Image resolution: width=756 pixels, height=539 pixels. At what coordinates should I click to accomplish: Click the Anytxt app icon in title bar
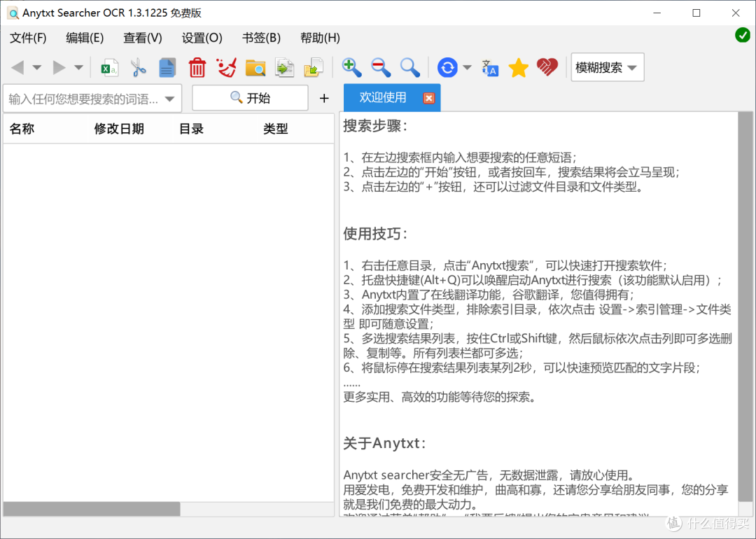pyautogui.click(x=13, y=13)
